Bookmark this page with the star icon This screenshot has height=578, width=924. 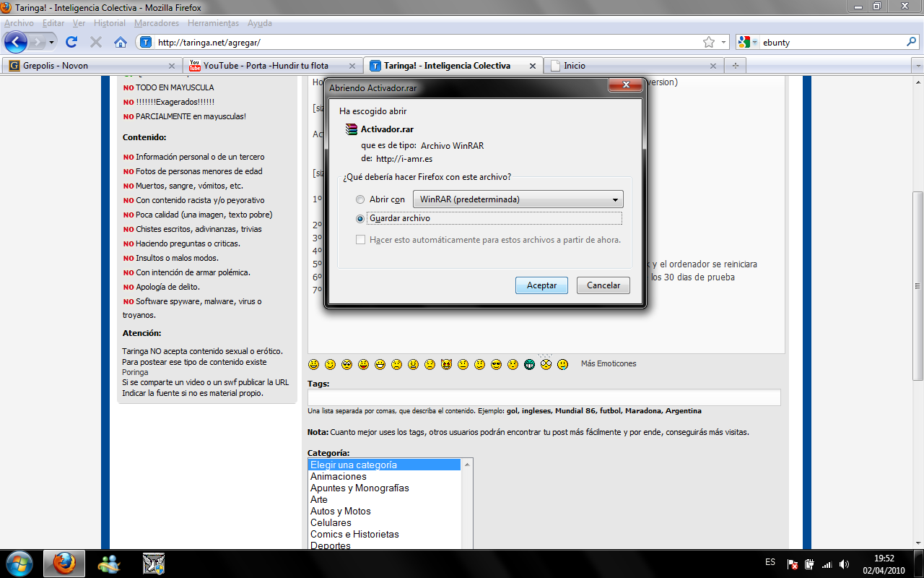tap(709, 42)
